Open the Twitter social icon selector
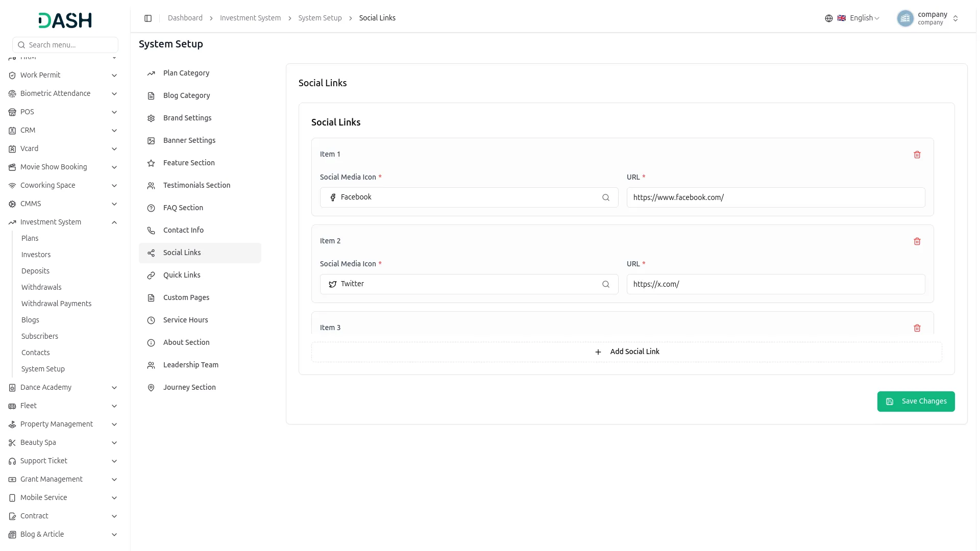 [x=469, y=284]
